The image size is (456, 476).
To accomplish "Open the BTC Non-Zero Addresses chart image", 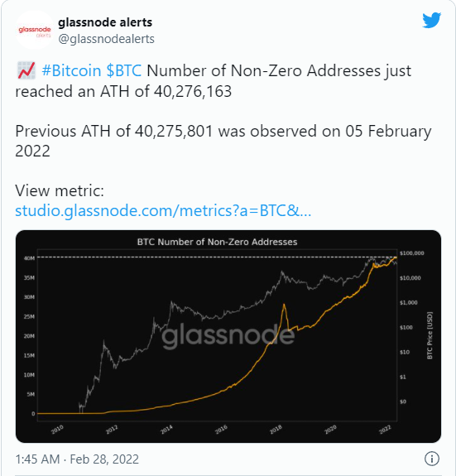I will pyautogui.click(x=228, y=336).
